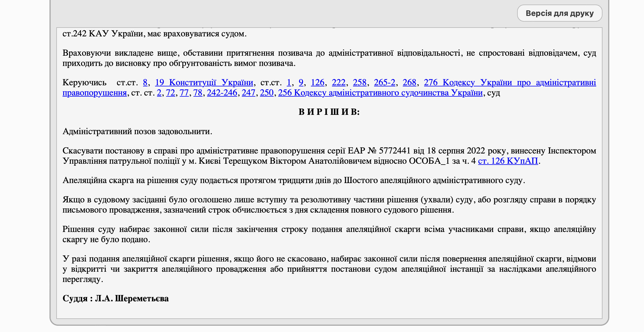This screenshot has height=332, width=644.
Task: Click the Версія для друку button
Action: [x=560, y=13]
